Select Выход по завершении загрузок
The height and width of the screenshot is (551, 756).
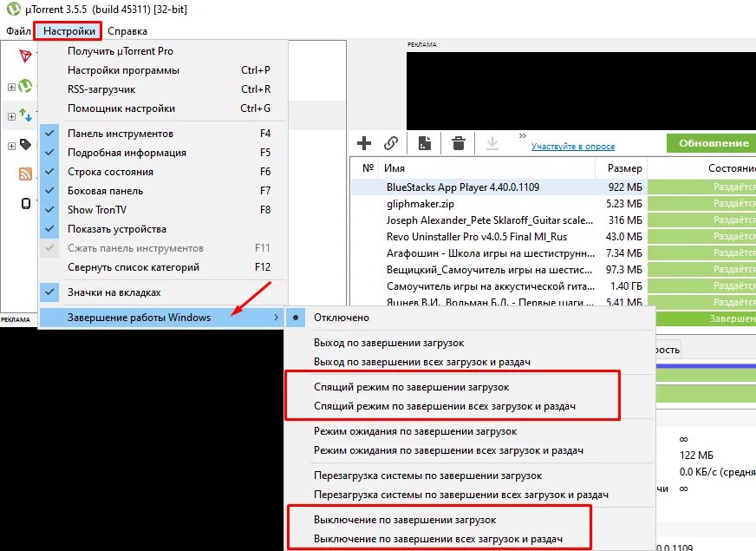point(470,343)
